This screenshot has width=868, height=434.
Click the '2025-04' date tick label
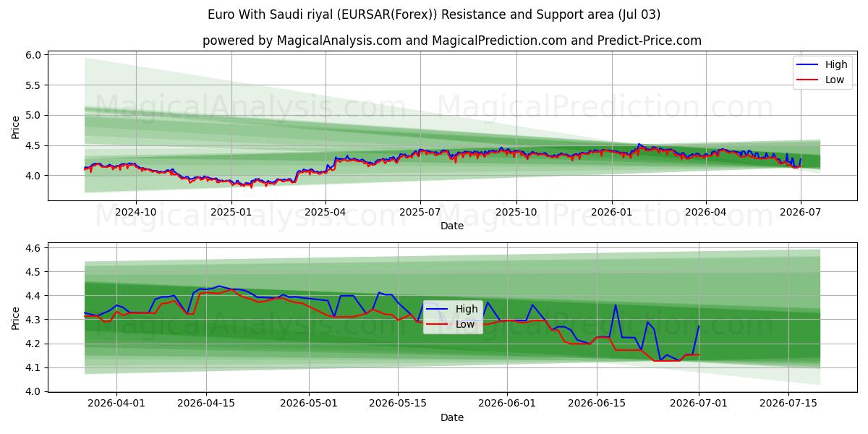325,212
